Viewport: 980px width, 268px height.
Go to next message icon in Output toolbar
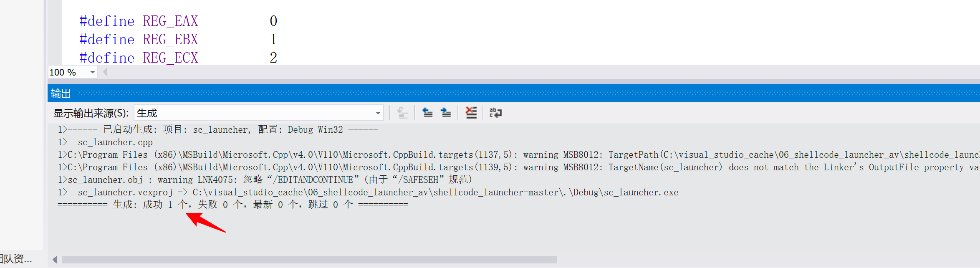(x=446, y=113)
